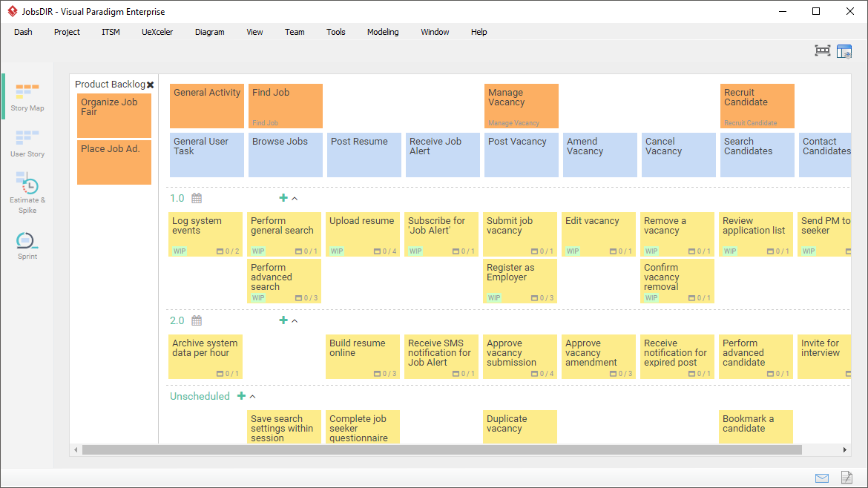
Task: Open the Modeling menu
Action: coord(383,32)
